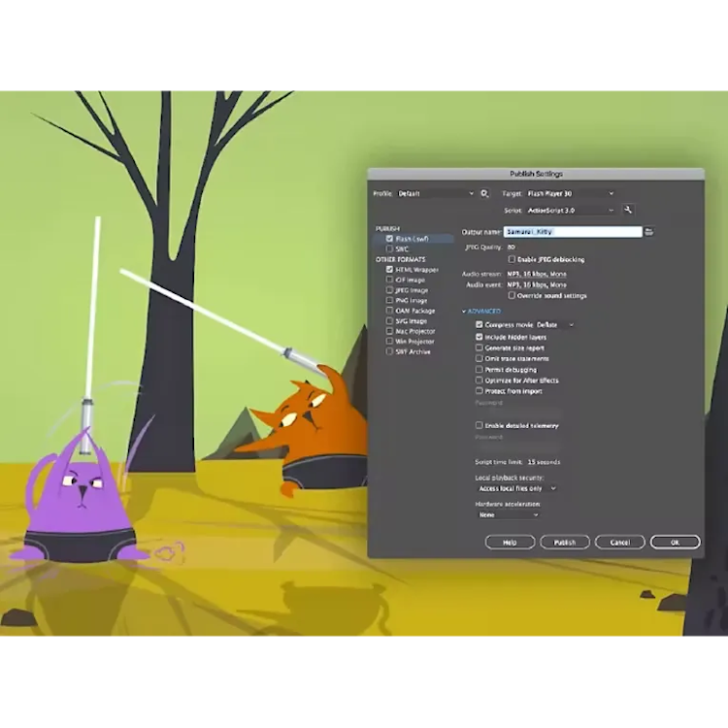Click the Cancel button
728x728 pixels.
[620, 543]
